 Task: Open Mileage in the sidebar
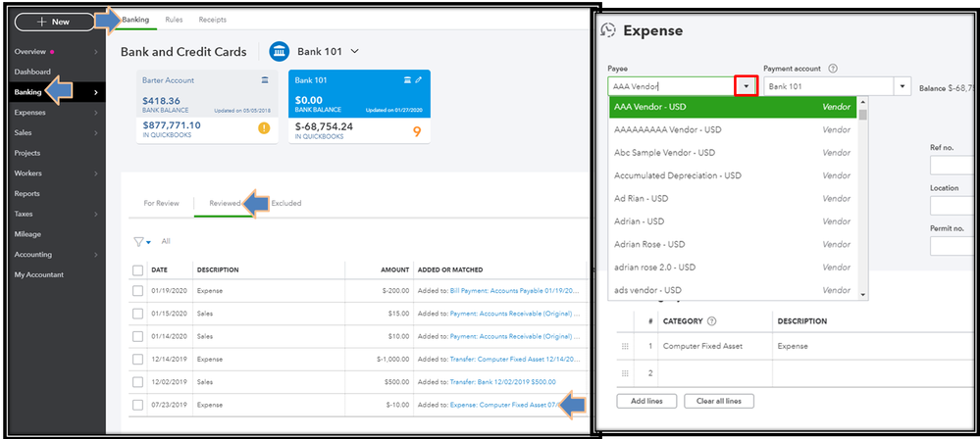27,234
